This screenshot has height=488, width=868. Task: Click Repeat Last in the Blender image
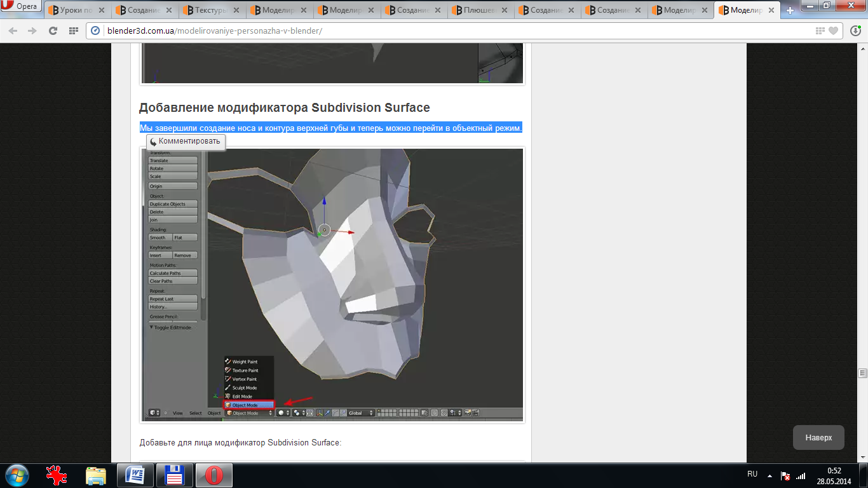[x=173, y=299]
